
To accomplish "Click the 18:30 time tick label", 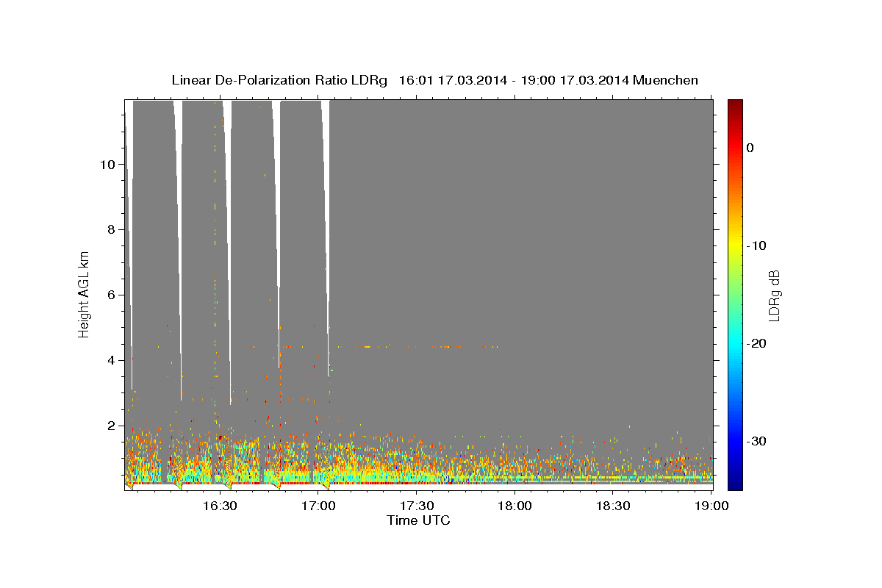I will [614, 506].
